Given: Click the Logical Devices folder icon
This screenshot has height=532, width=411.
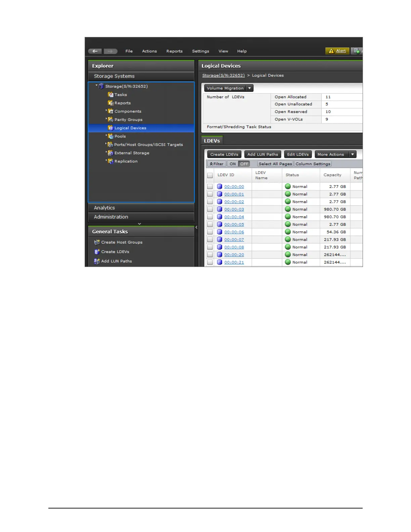Looking at the screenshot, I should click(x=110, y=128).
